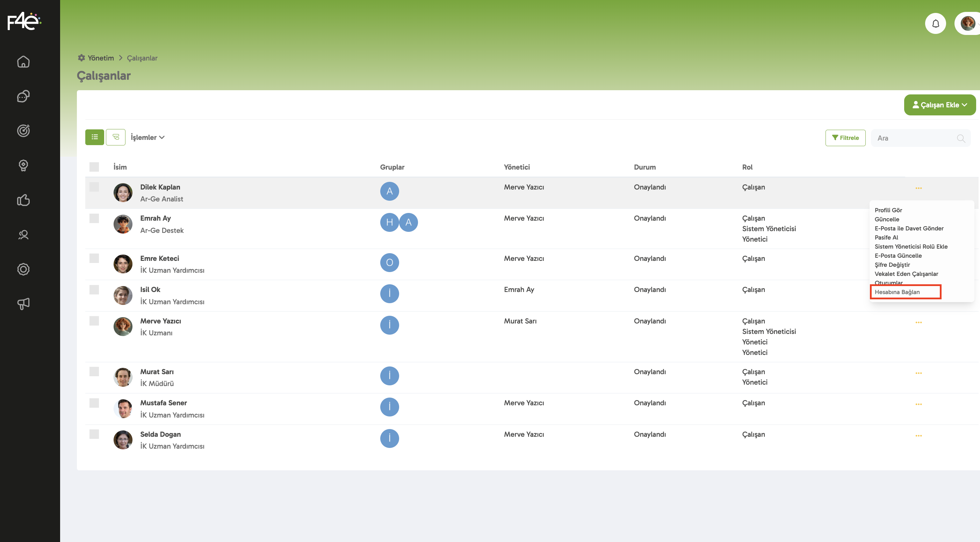The width and height of the screenshot is (980, 542).
Task: Click the notification bell icon
Action: (x=936, y=23)
